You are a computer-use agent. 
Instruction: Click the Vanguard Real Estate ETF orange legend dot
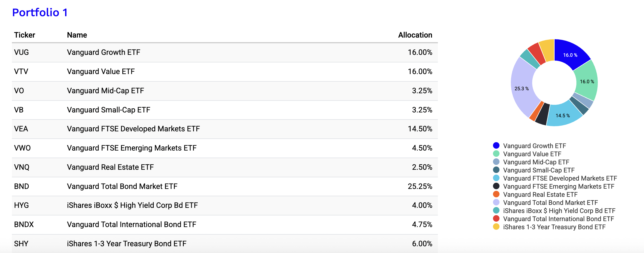point(496,194)
